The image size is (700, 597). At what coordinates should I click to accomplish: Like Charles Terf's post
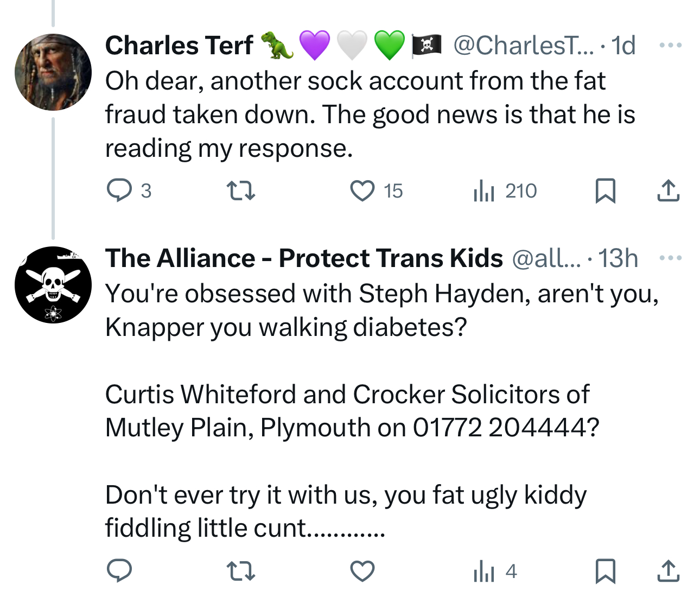[x=362, y=191]
